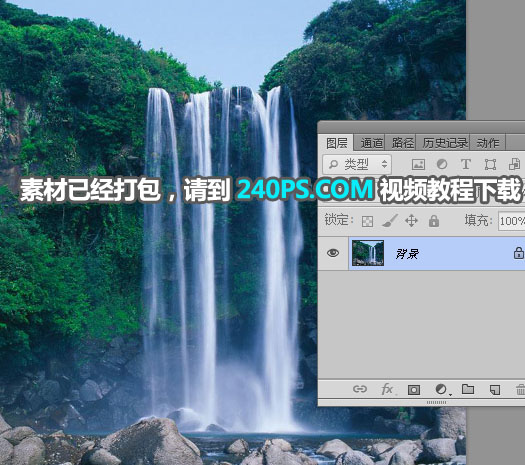The width and height of the screenshot is (525, 465).
Task: Add a layer mask
Action: [x=414, y=390]
